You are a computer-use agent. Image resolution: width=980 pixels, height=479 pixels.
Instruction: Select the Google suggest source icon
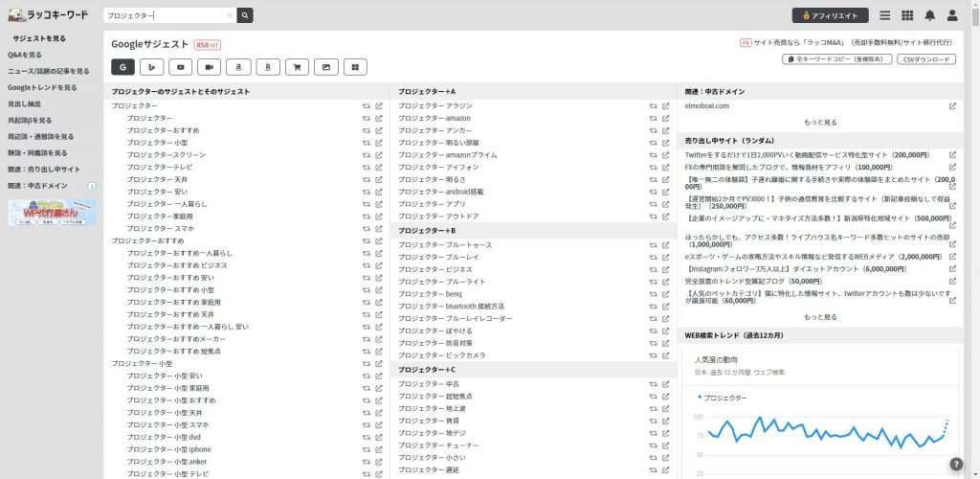tap(123, 67)
